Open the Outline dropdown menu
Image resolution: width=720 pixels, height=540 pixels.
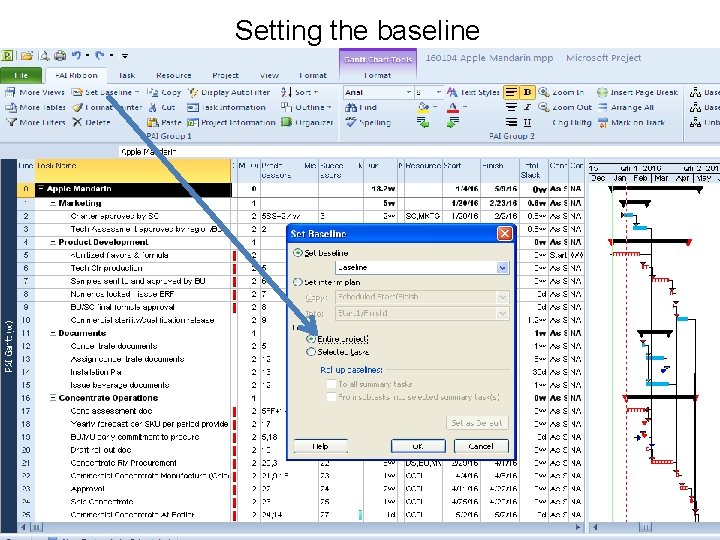[x=329, y=107]
